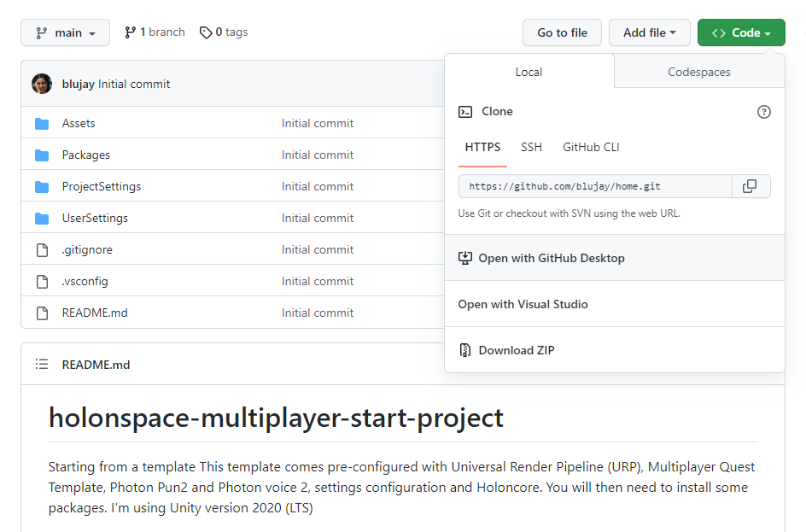Open Initial commit link in .vsconfig row

coord(317,282)
